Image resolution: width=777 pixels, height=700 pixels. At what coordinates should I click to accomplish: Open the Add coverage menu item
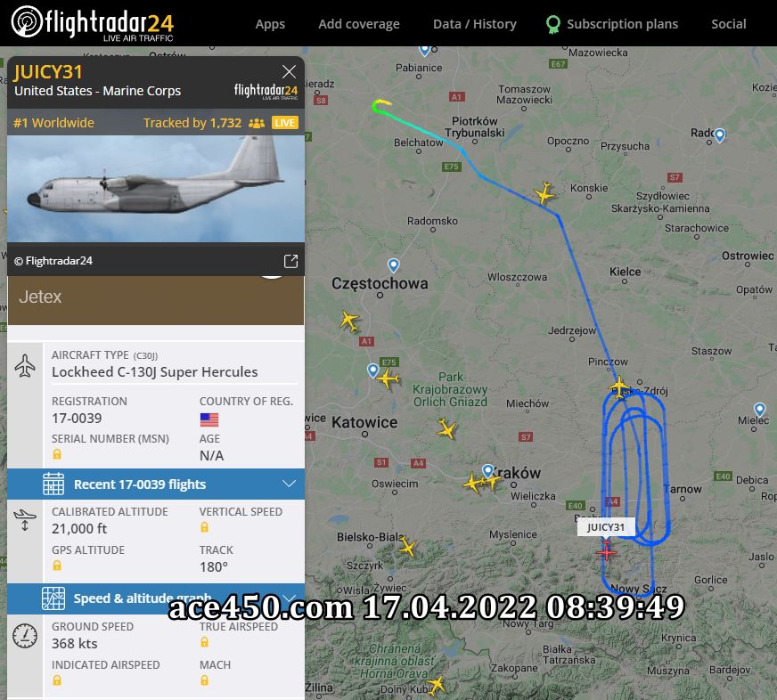pos(359,24)
